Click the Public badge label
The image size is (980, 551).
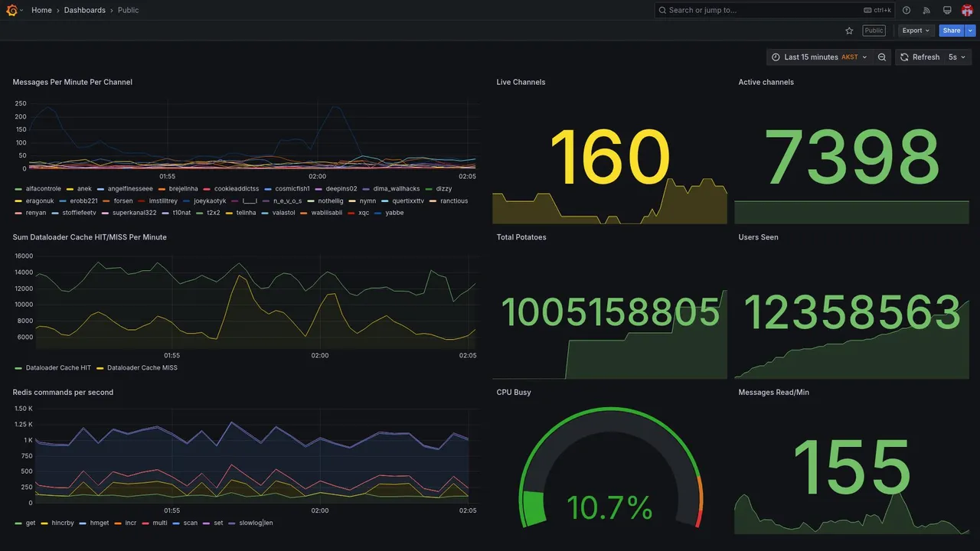click(x=874, y=31)
